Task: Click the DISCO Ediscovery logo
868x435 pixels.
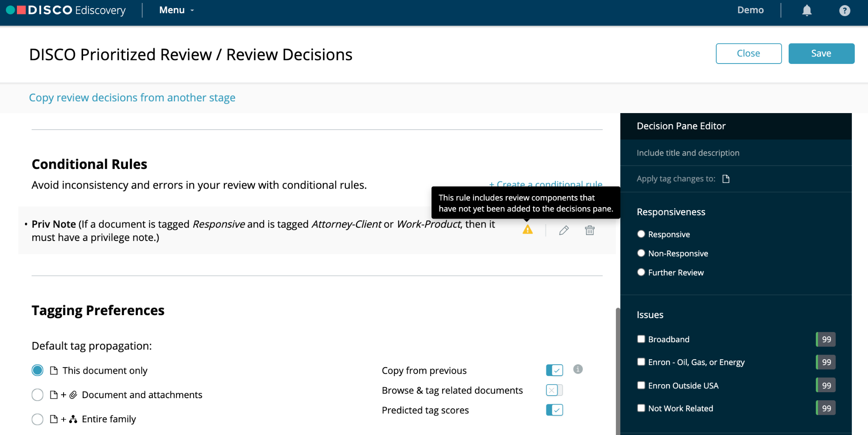Action: point(66,10)
